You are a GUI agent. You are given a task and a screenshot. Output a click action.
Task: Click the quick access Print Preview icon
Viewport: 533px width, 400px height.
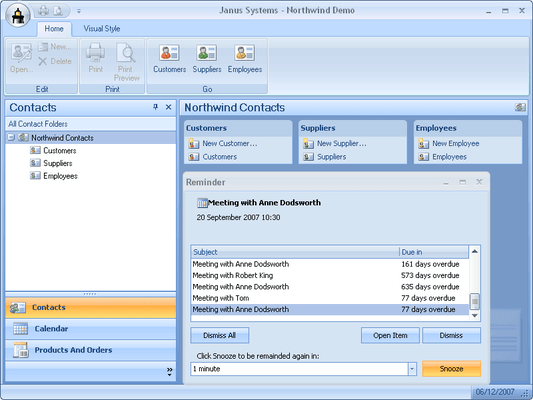pos(58,11)
